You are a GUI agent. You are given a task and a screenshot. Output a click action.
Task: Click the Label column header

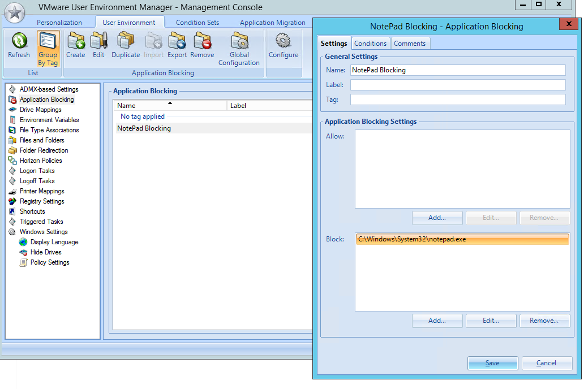point(270,105)
